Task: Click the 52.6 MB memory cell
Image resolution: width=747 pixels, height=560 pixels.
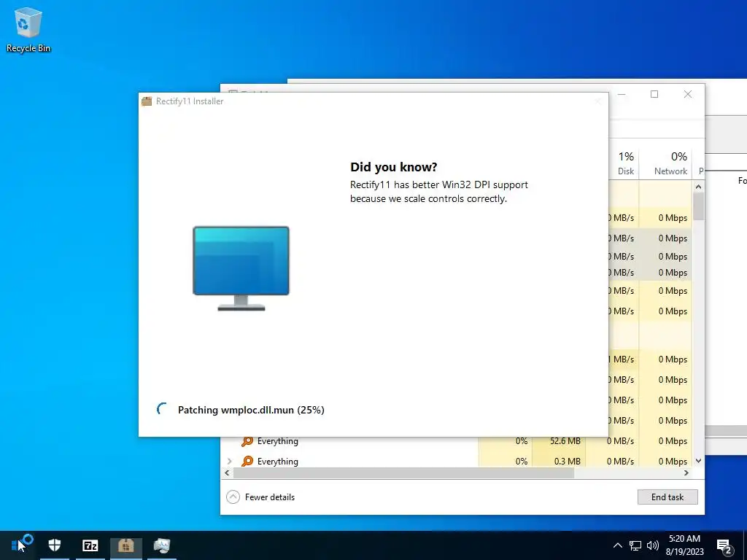Action: point(565,441)
